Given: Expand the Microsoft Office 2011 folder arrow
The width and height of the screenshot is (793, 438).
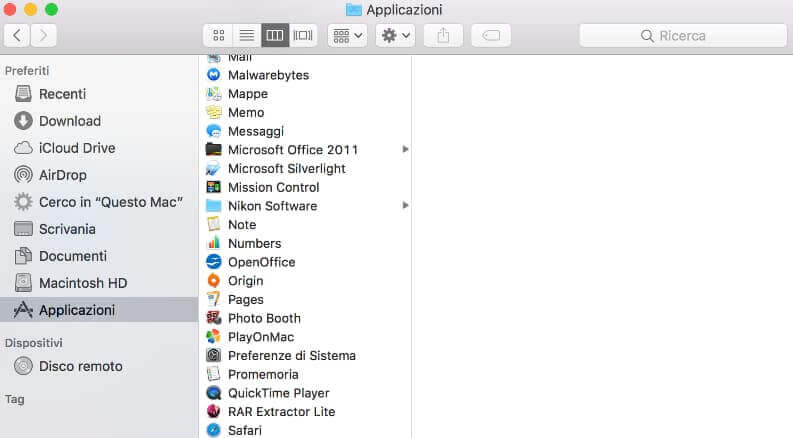Looking at the screenshot, I should click(405, 149).
